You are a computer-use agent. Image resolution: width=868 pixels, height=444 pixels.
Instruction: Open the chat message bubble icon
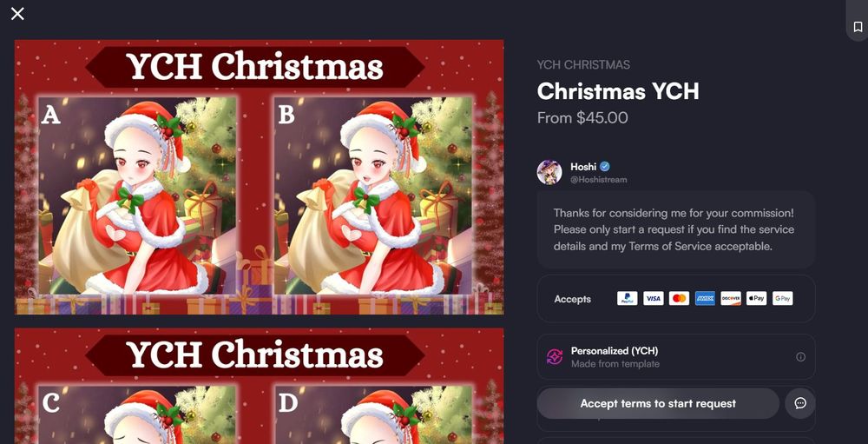(x=800, y=403)
